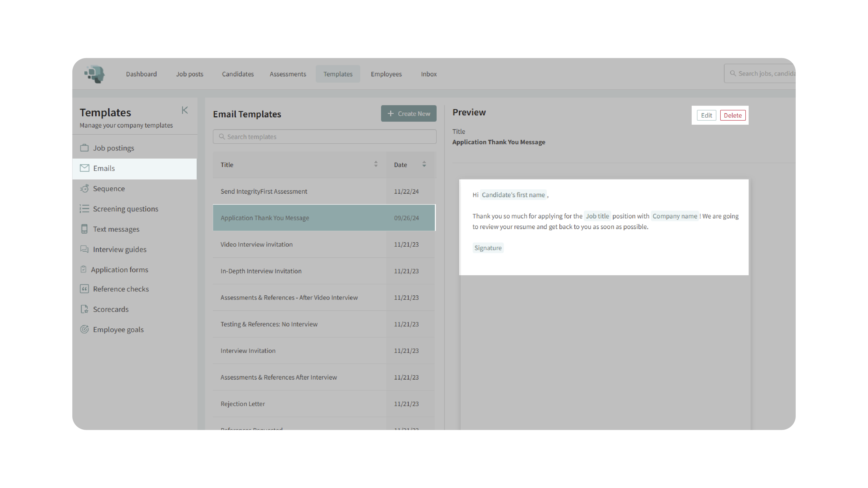Sort templates by Title column
Viewport: 868px width, 488px height.
click(x=376, y=164)
